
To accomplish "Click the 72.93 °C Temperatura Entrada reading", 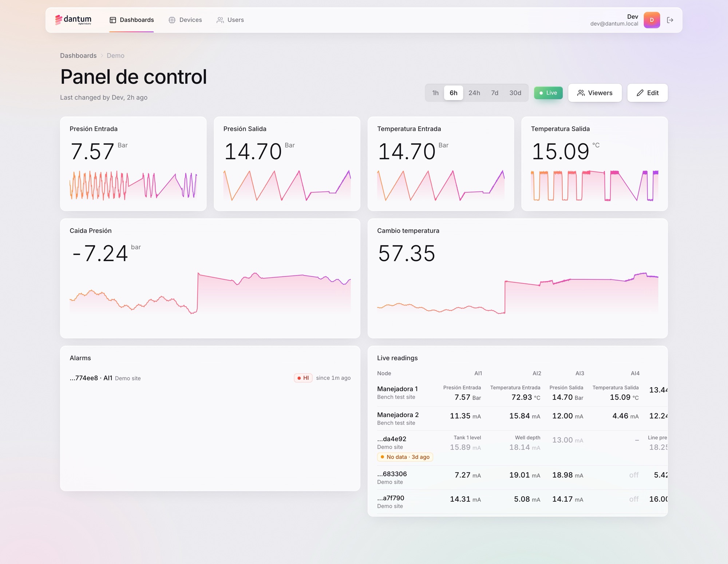I will (x=526, y=397).
